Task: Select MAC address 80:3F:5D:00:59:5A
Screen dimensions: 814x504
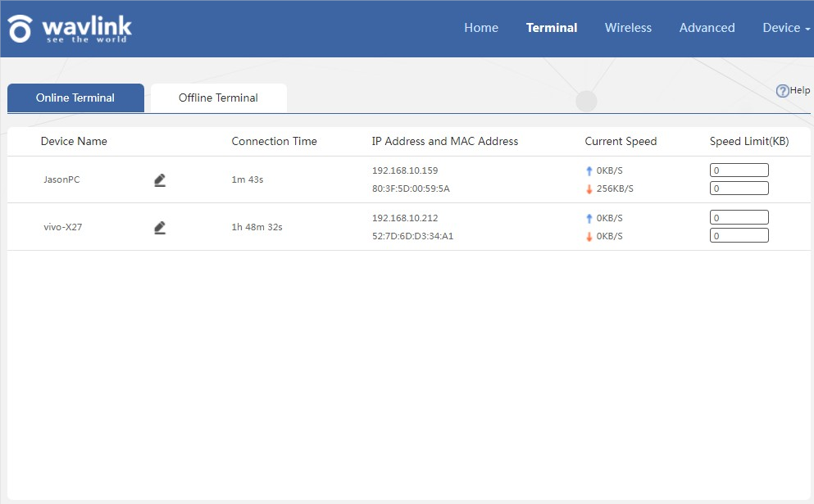Action: point(412,188)
